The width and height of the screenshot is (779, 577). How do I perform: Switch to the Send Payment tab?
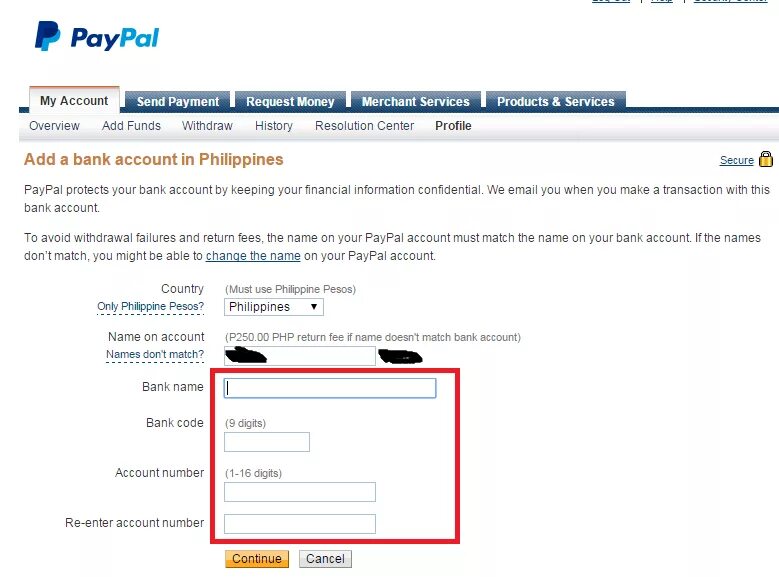click(x=177, y=101)
